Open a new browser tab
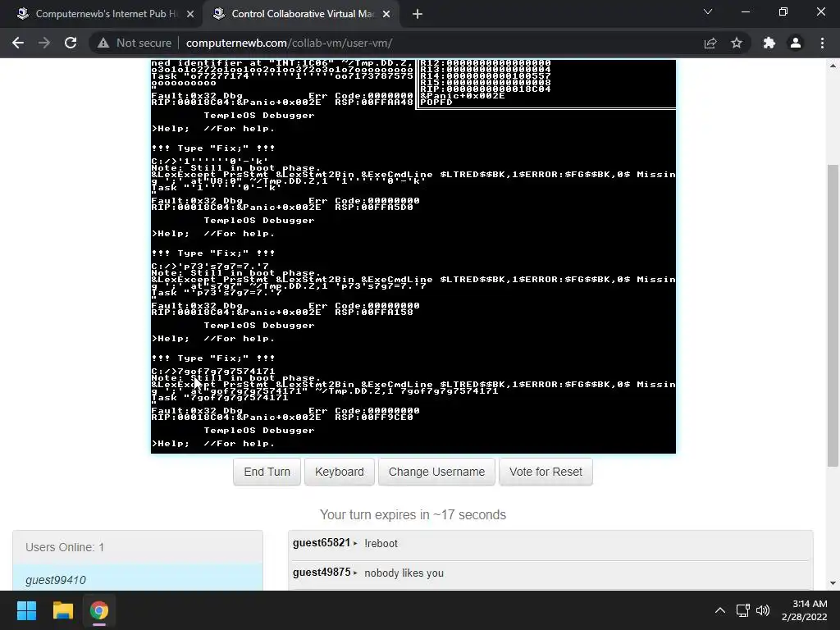 coord(418,14)
